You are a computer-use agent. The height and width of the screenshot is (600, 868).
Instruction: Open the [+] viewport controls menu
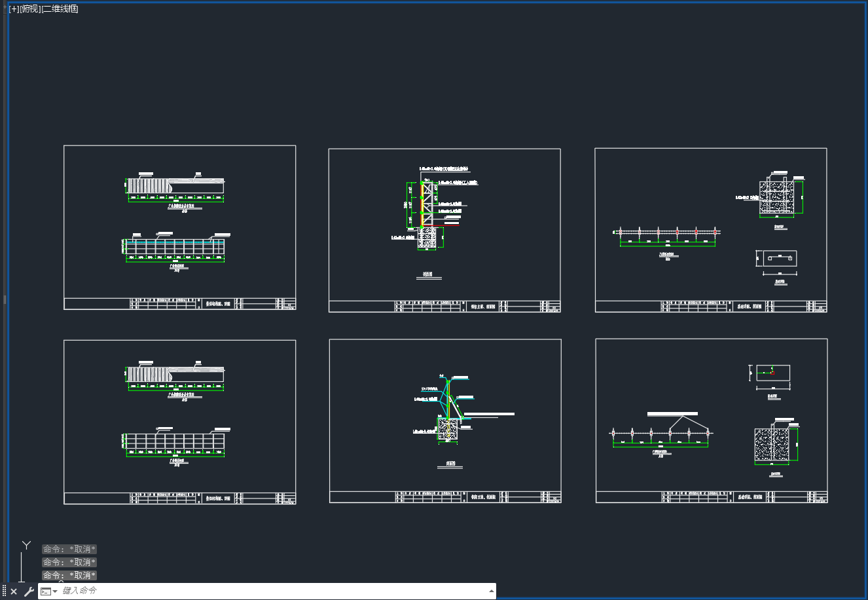[14, 9]
